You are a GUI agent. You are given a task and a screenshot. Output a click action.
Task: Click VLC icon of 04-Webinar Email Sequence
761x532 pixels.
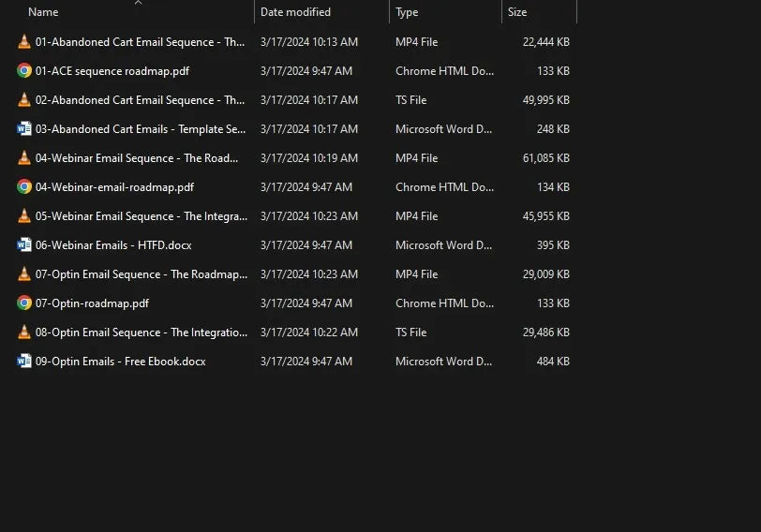coord(24,158)
